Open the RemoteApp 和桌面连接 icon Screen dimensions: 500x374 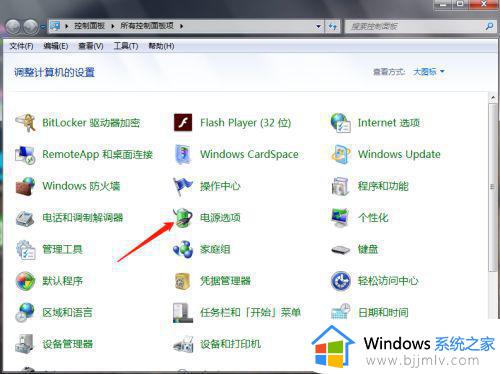(x=25, y=154)
